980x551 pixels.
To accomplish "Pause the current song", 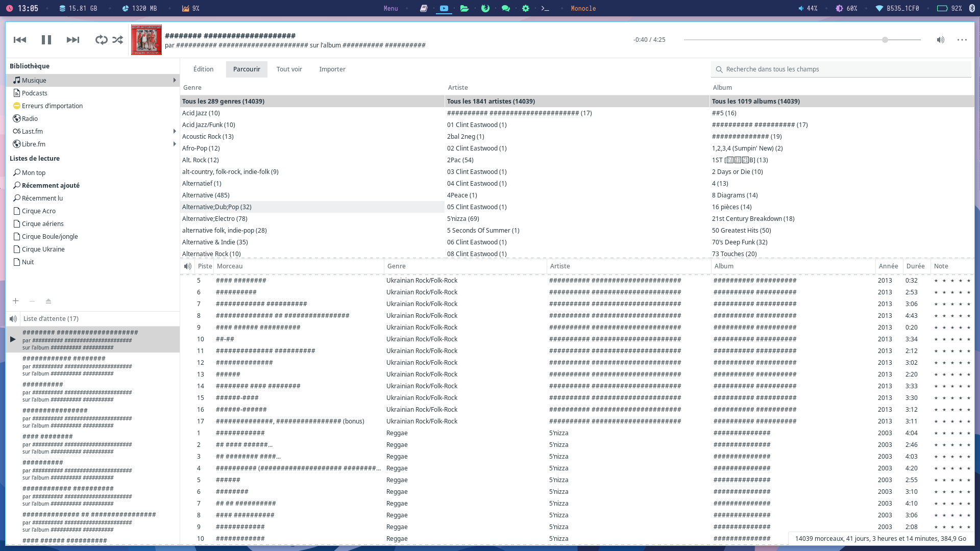I will (46, 40).
